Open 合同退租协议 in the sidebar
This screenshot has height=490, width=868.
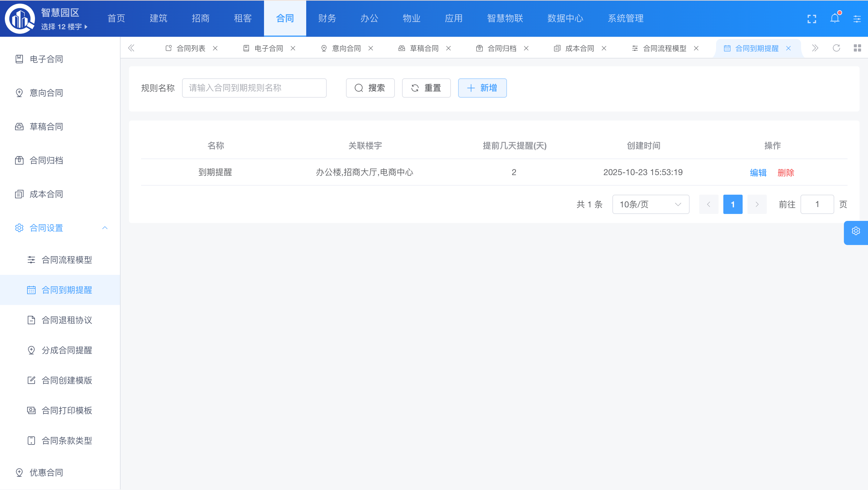(66, 320)
